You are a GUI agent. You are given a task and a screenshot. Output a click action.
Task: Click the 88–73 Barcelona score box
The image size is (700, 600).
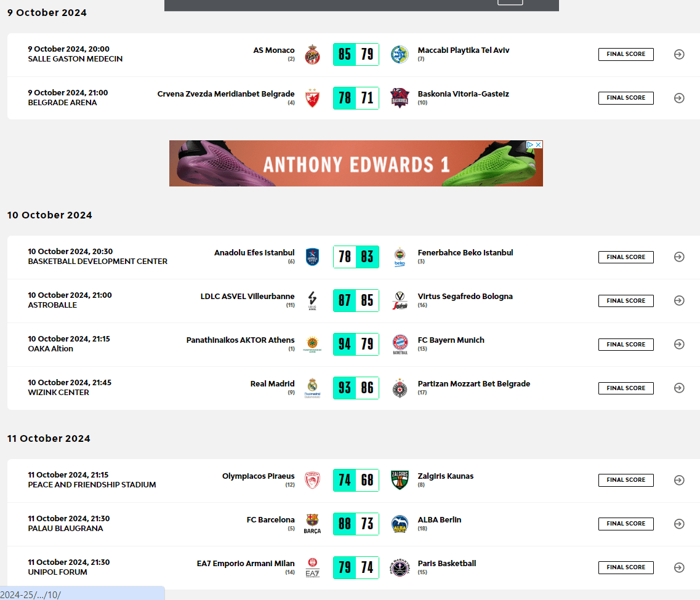(356, 524)
